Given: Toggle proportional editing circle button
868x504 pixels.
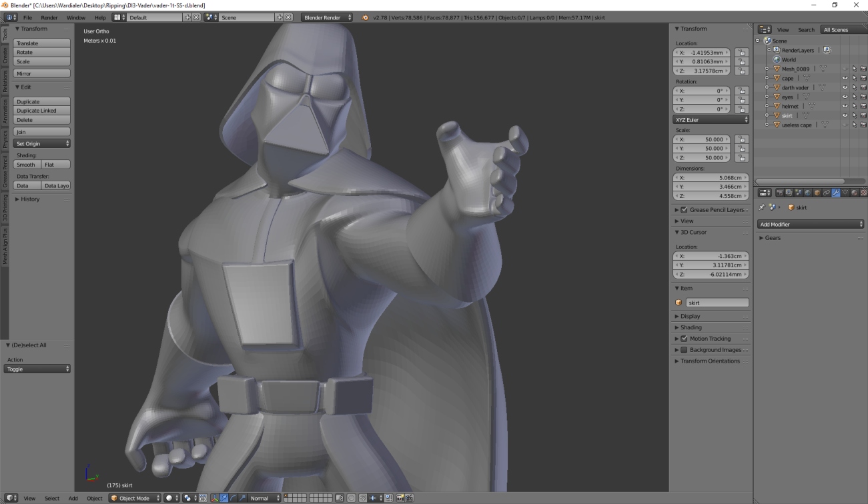Looking at the screenshot, I should tap(351, 498).
